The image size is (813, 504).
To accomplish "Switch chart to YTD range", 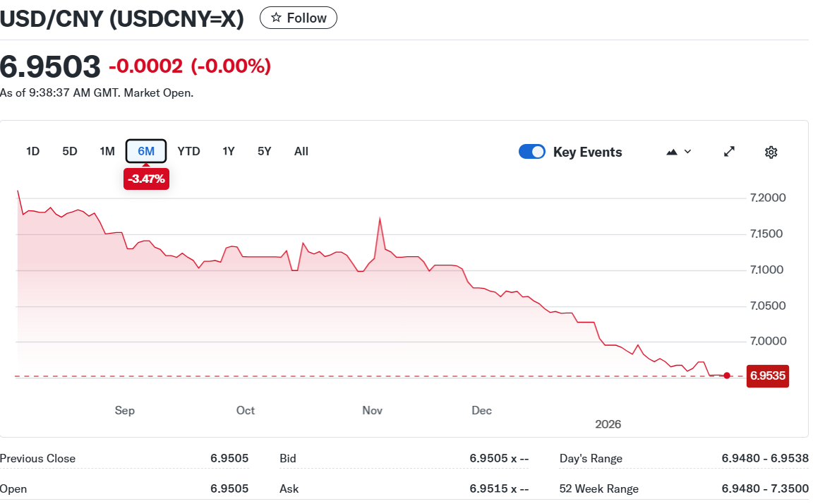I will [188, 151].
